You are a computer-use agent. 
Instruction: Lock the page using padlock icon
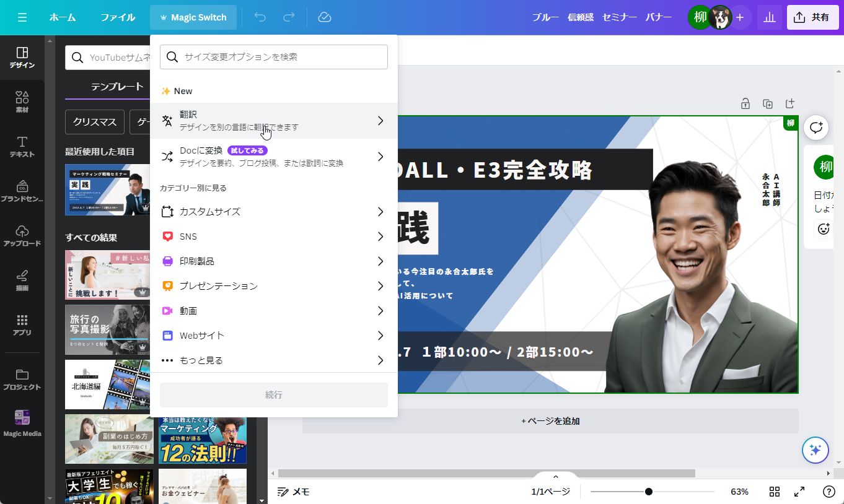(745, 103)
